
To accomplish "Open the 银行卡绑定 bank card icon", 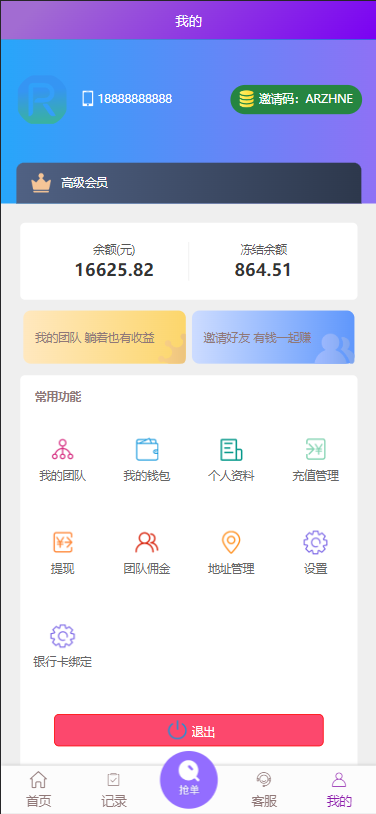I will point(62,636).
